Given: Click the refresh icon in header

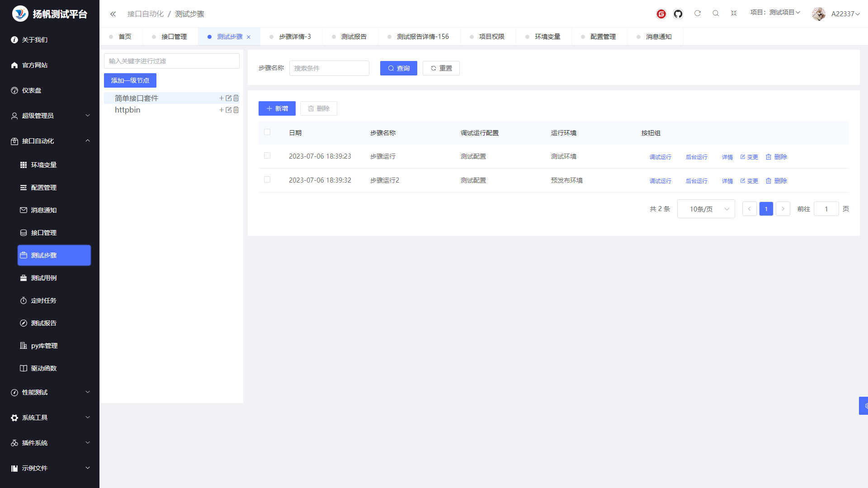Looking at the screenshot, I should [x=698, y=14].
